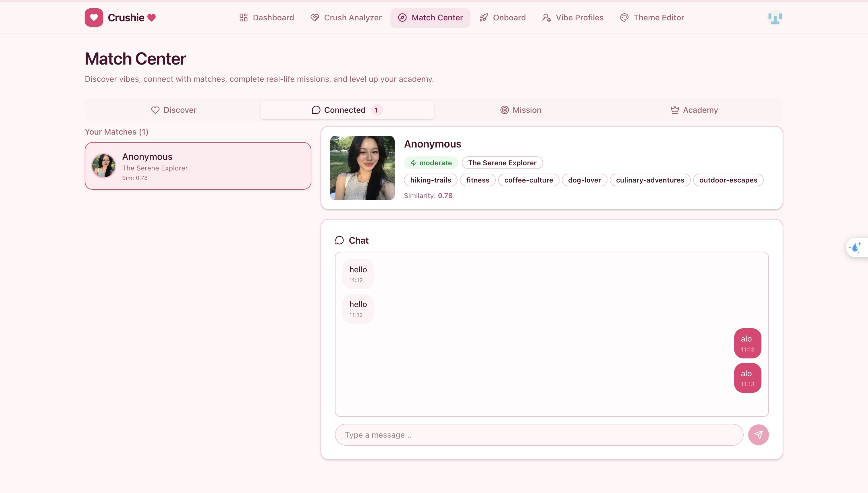The image size is (868, 493).
Task: Click the Crushie heart logo icon
Action: [94, 18]
